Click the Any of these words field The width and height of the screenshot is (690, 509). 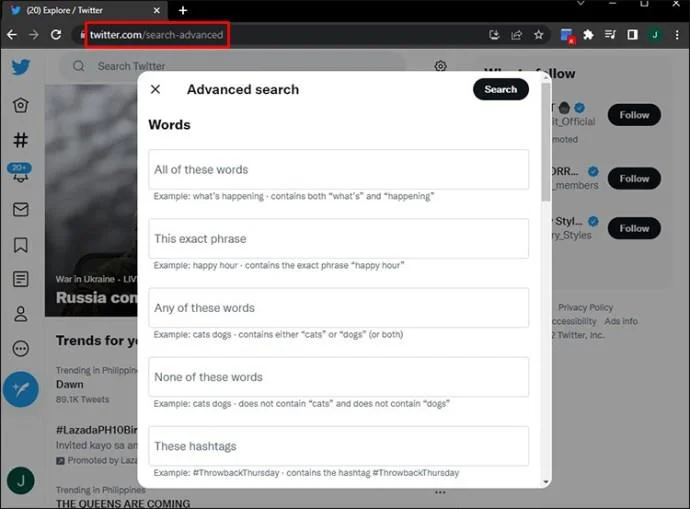[x=338, y=308]
